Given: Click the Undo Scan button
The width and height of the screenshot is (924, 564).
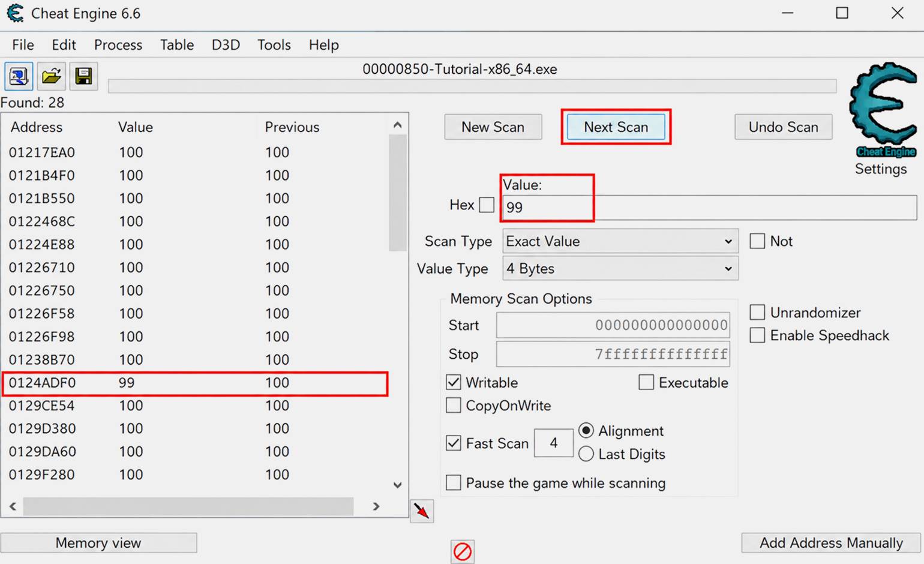Looking at the screenshot, I should [x=784, y=127].
